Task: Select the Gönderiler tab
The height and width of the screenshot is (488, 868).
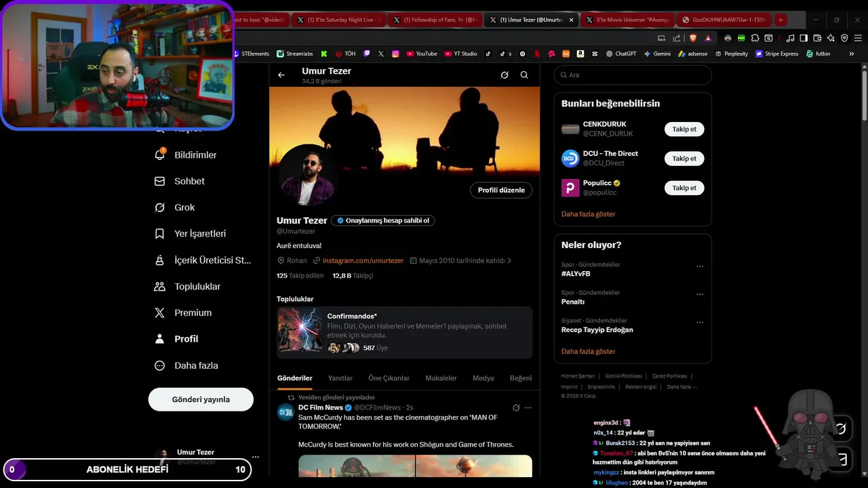Action: (294, 378)
